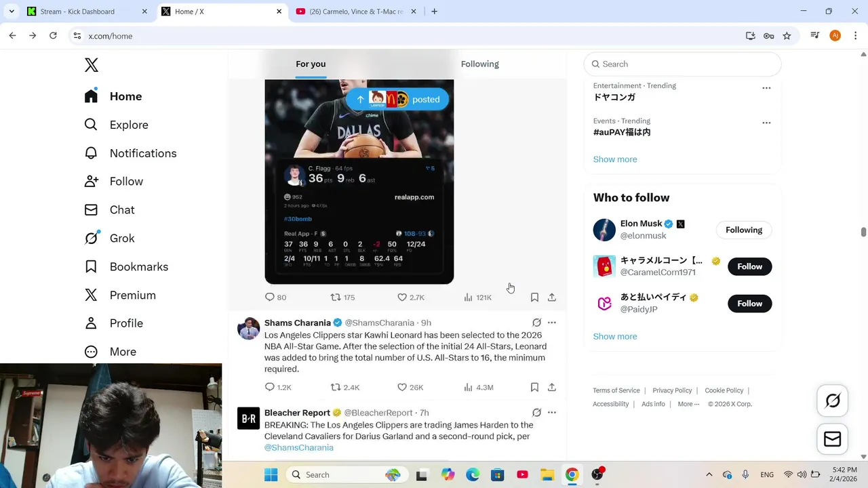This screenshot has width=868, height=488.
Task: Open the Follow section in sidebar
Action: [x=114, y=182]
